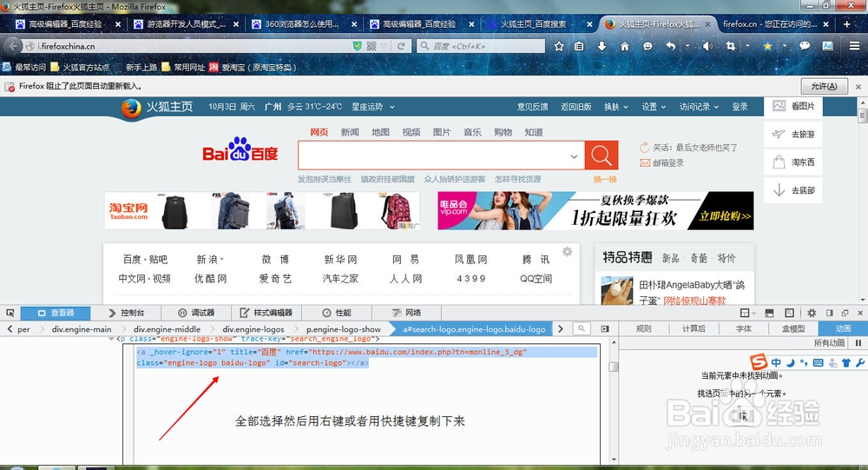Select the screenshot crop tool icon
868x470 pixels.
coord(731,47)
